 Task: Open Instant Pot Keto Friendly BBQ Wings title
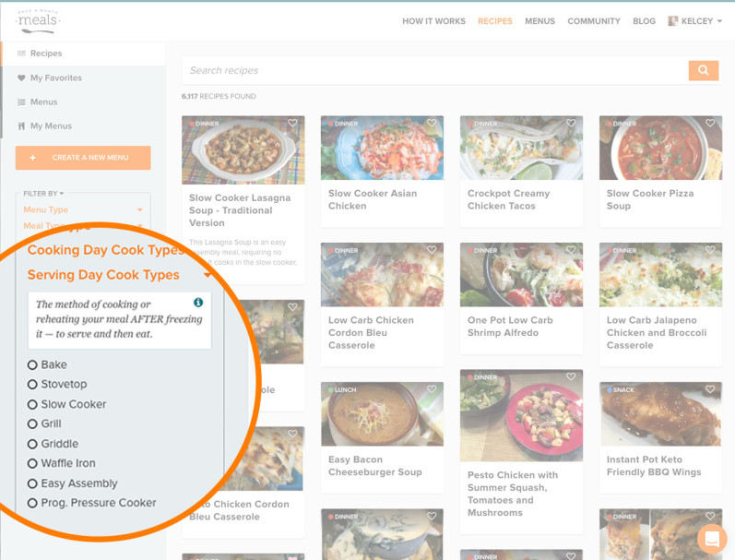tap(654, 466)
